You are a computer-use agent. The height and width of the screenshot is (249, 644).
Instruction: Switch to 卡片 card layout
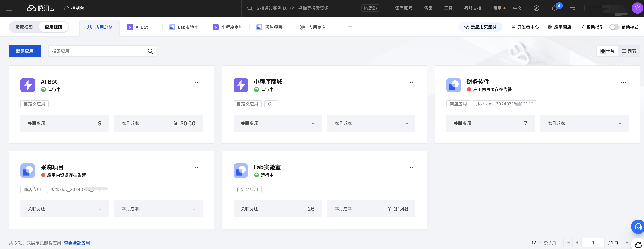607,51
